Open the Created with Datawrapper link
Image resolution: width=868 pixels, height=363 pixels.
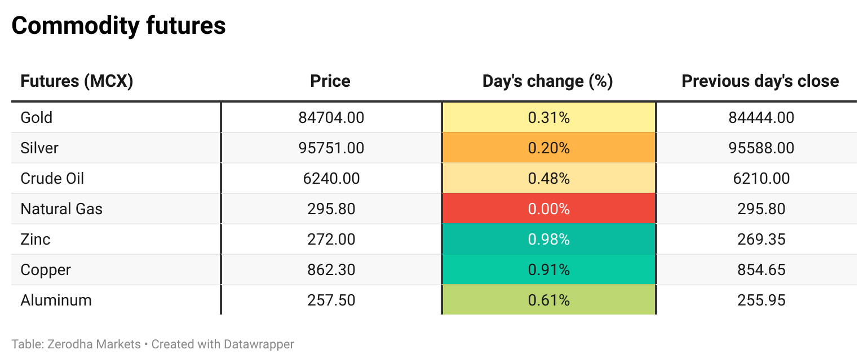point(223,344)
